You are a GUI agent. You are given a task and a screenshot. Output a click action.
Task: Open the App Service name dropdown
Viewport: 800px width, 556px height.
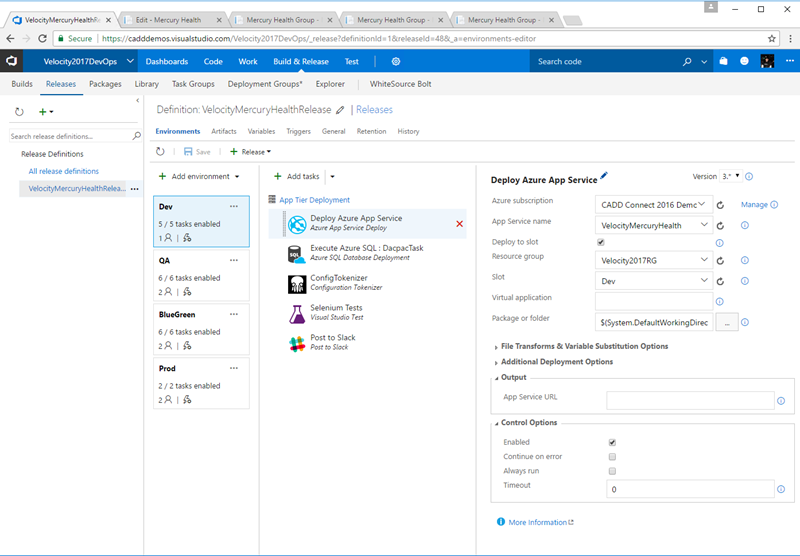pos(654,225)
